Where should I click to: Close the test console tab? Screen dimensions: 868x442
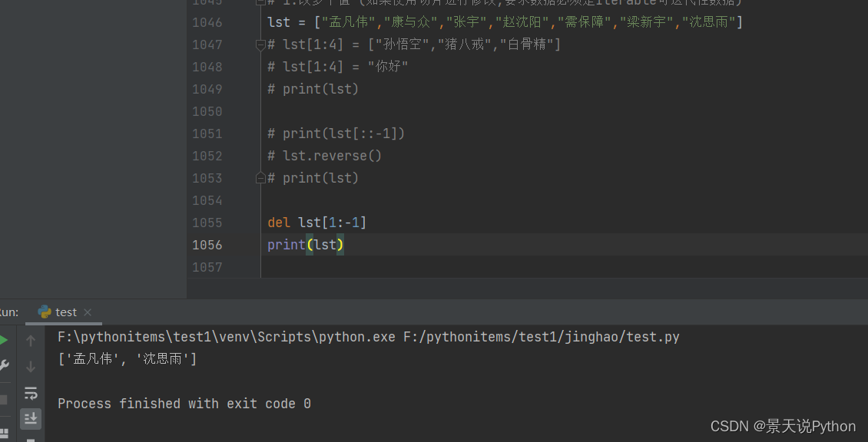87,312
